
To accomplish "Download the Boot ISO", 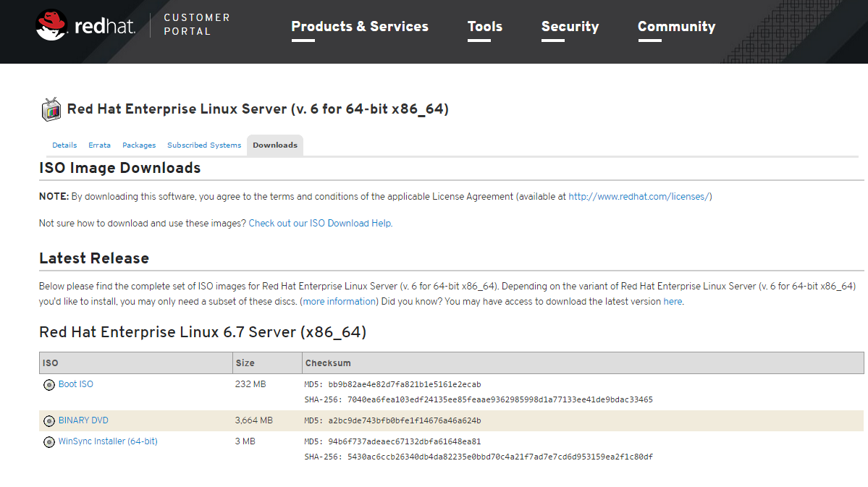I will click(x=76, y=384).
